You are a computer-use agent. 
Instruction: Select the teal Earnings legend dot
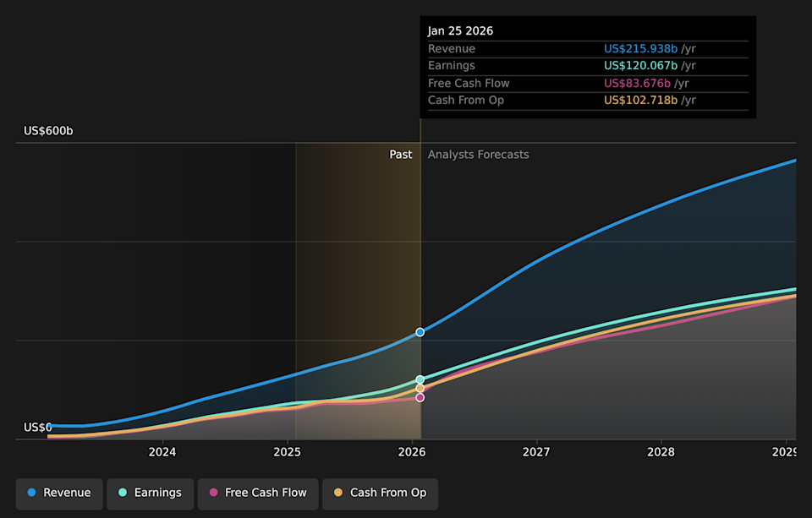122,493
